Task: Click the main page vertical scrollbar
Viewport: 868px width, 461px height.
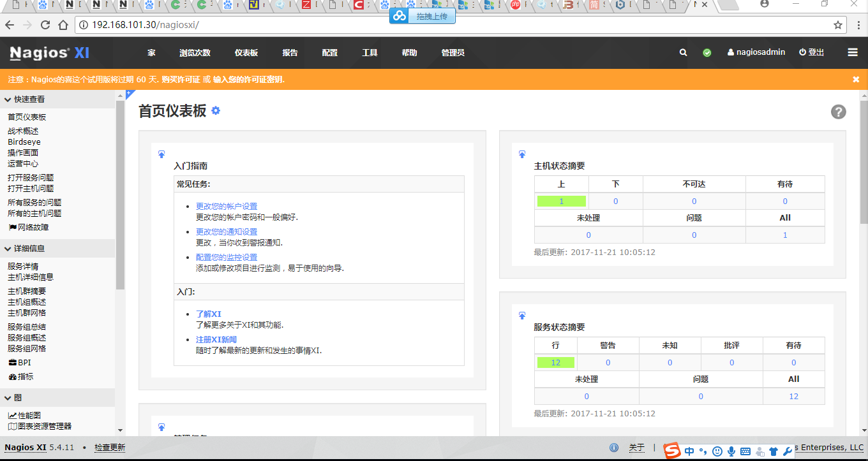Action: (864, 161)
